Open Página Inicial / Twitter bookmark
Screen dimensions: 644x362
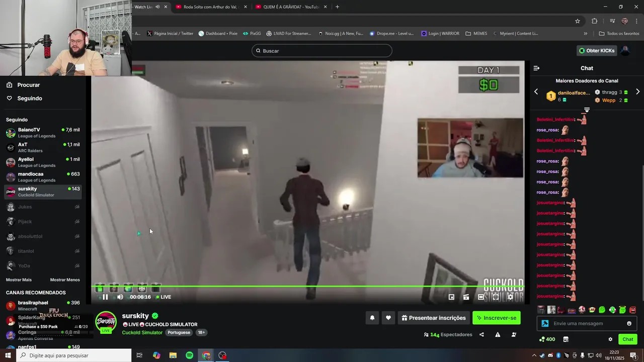(x=170, y=34)
